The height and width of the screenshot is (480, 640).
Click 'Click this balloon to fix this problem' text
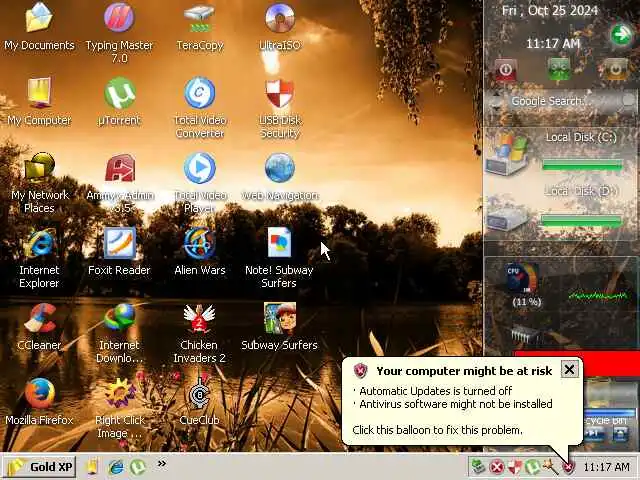click(x=437, y=430)
